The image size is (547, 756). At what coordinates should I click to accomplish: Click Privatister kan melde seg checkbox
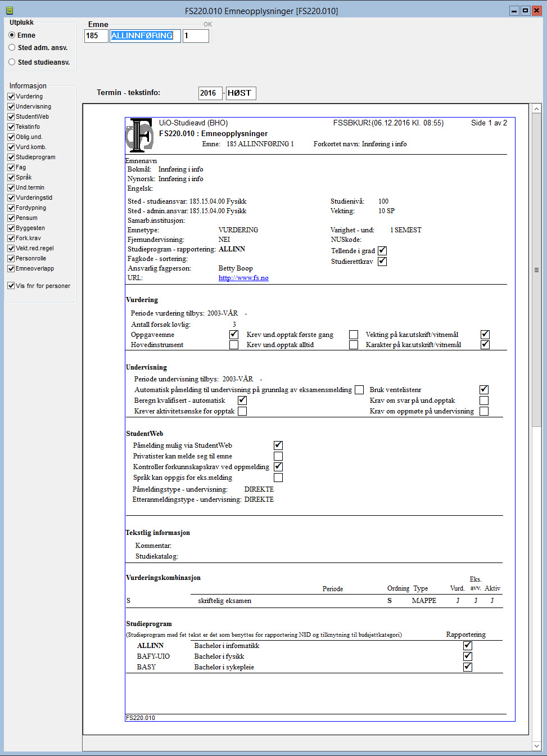278,456
